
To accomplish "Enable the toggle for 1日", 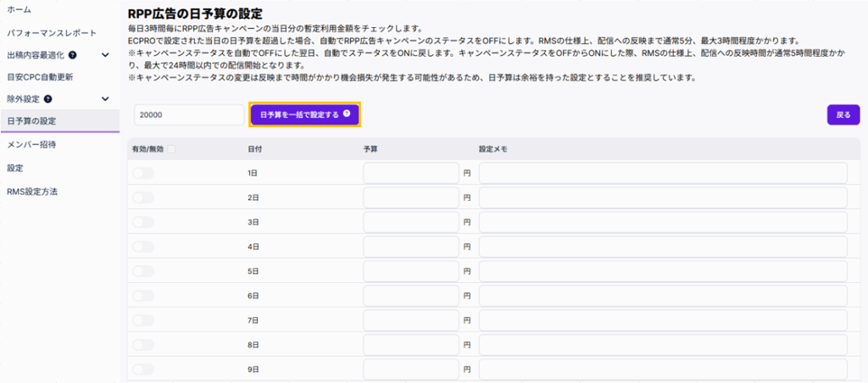I will tap(143, 173).
